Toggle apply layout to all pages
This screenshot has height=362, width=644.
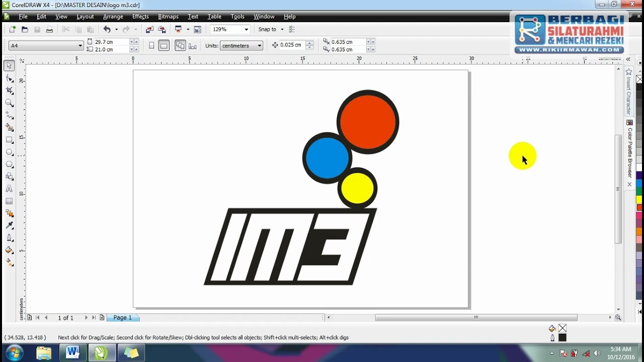180,46
